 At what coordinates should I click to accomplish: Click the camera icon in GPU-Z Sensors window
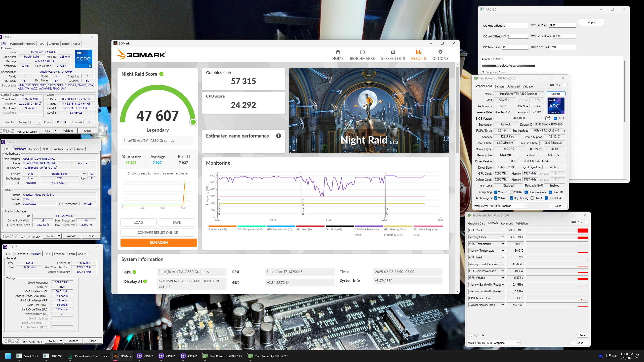pyautogui.click(x=573, y=222)
